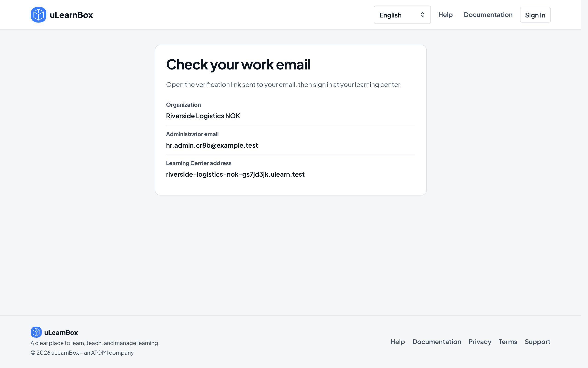Image resolution: width=588 pixels, height=368 pixels.
Task: Click the footer uLearnBox brand name
Action: click(x=61, y=333)
